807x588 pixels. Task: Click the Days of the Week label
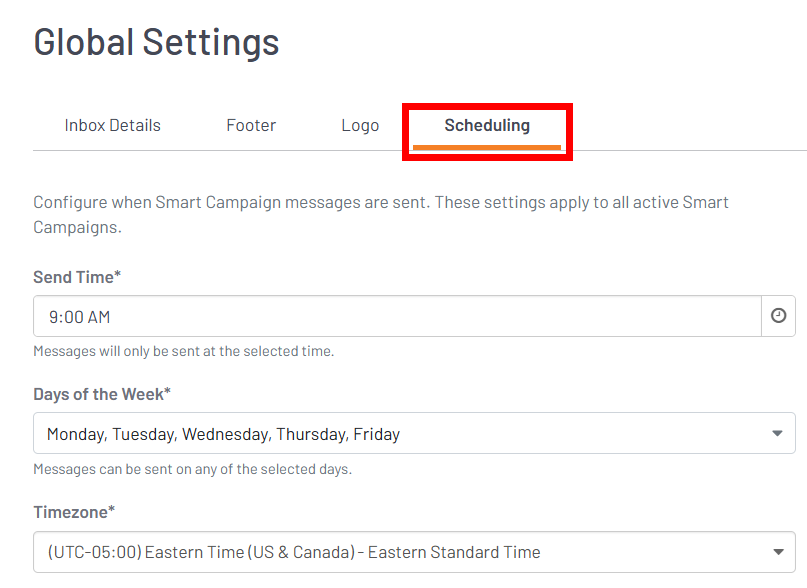tap(102, 394)
